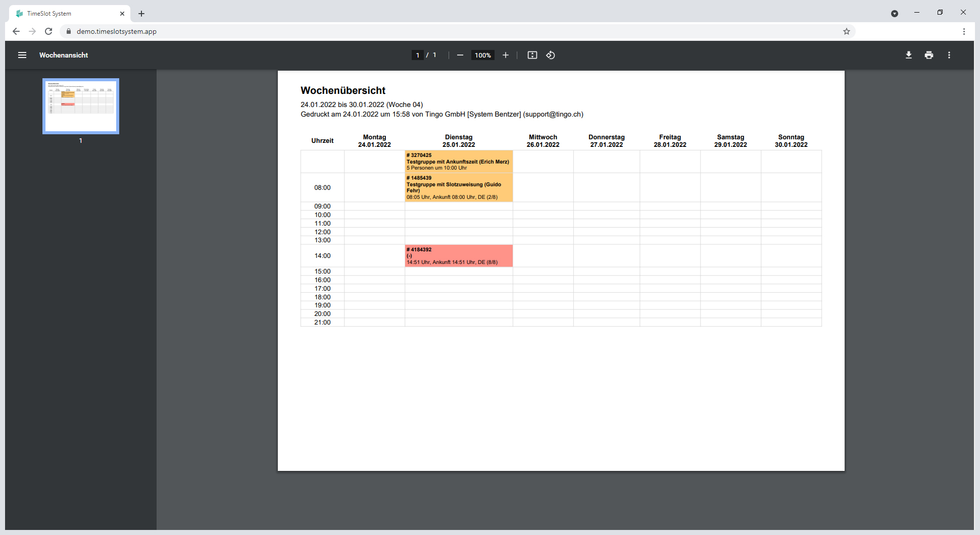This screenshot has height=535, width=980.
Task: Edit the current page number field
Action: pyautogui.click(x=418, y=55)
